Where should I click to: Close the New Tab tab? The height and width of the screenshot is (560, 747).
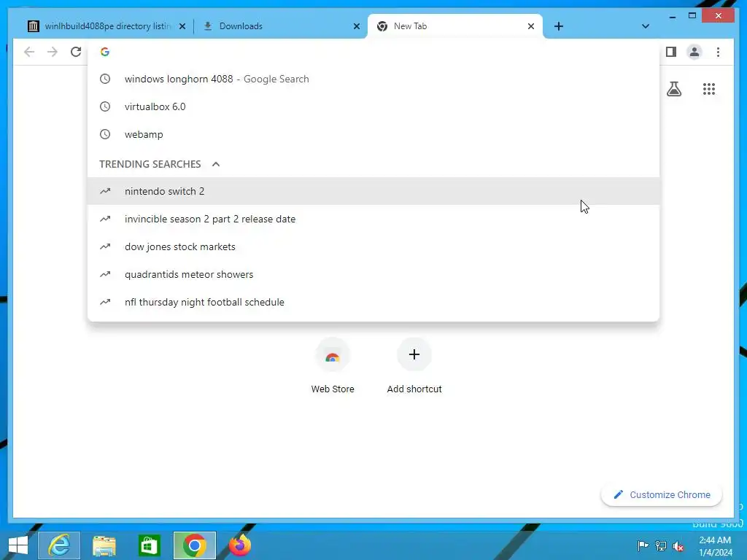[531, 27]
